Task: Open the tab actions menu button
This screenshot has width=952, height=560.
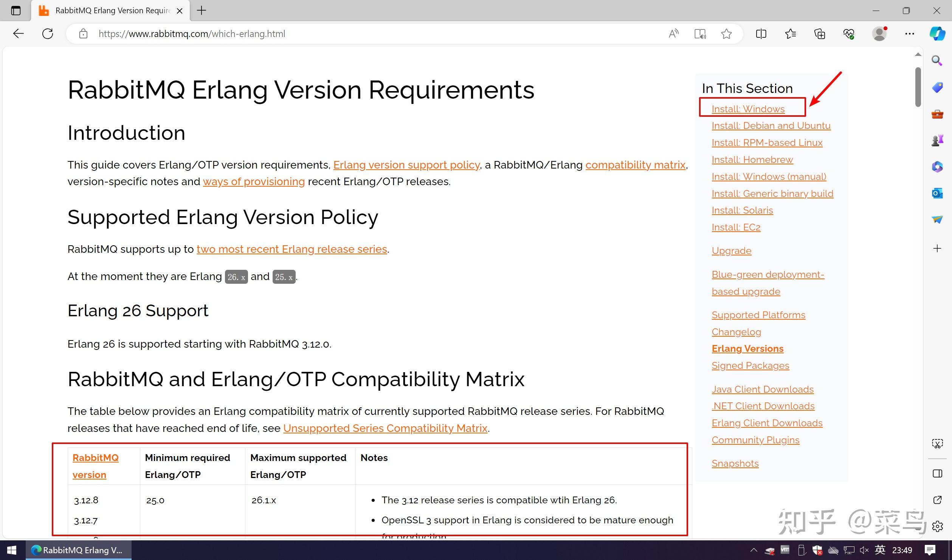Action: pos(16,11)
